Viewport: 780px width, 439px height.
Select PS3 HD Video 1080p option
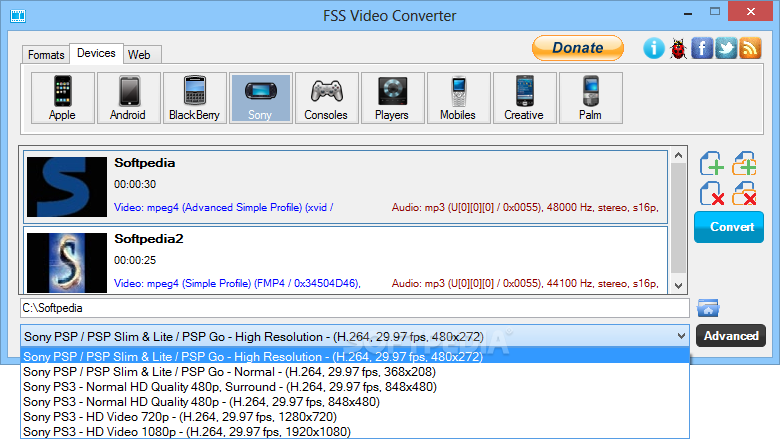[x=355, y=432]
